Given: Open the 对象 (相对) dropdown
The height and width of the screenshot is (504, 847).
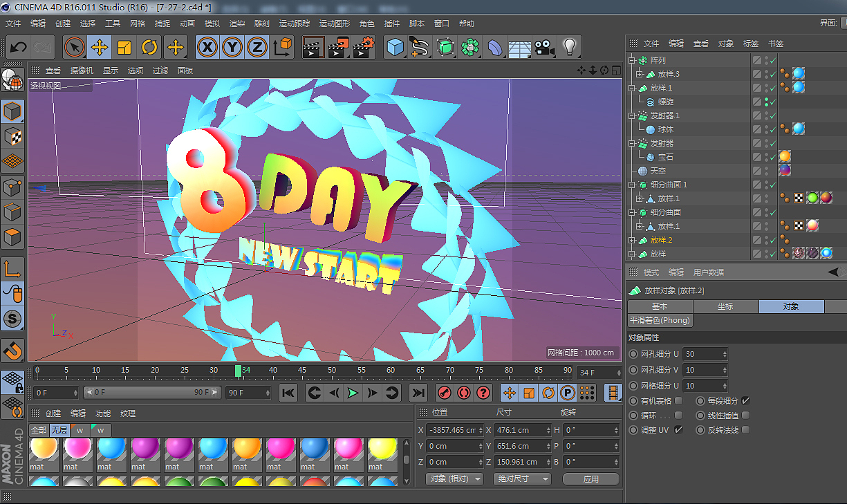Looking at the screenshot, I should (454, 478).
